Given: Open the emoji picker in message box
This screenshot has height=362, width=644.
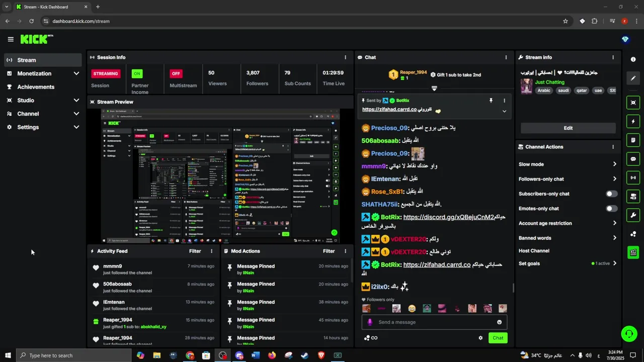Looking at the screenshot, I should (x=500, y=322).
